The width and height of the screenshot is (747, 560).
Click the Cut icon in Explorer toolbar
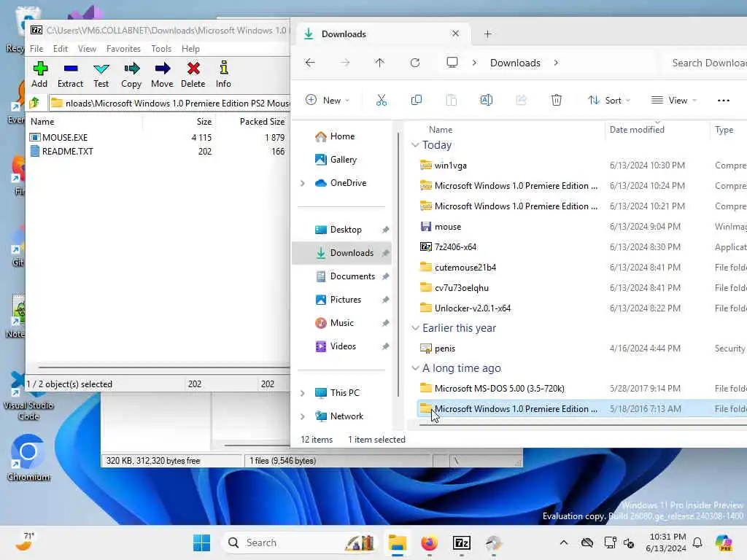coord(381,100)
